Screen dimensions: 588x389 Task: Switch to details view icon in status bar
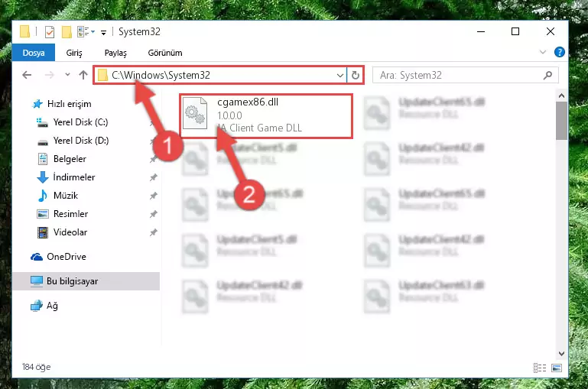click(540, 368)
